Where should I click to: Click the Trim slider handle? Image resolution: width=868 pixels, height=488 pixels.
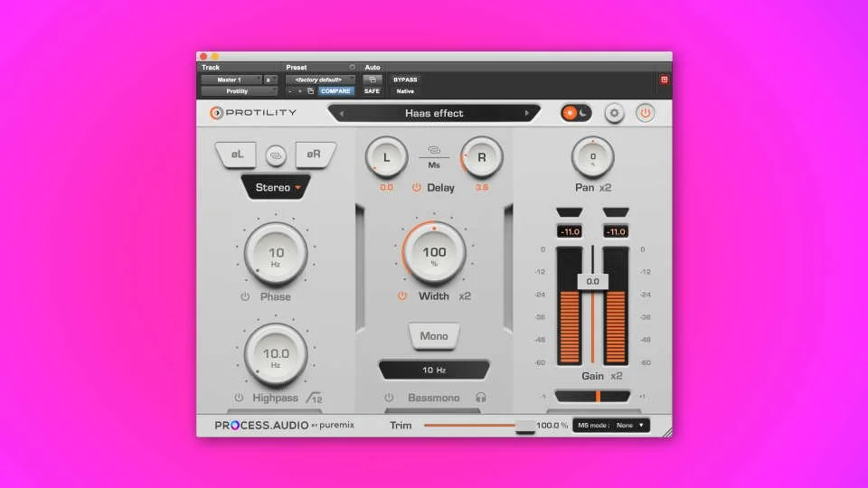(x=524, y=426)
